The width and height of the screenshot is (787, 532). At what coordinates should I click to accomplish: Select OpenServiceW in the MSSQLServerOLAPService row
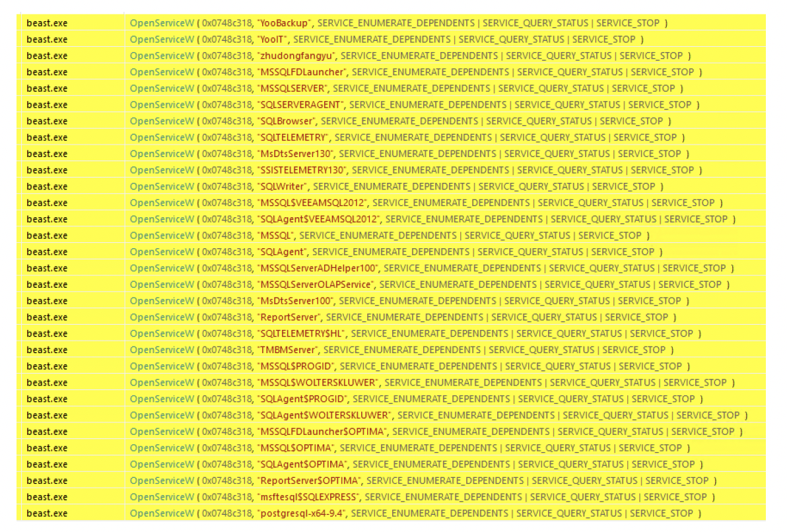coord(162,284)
